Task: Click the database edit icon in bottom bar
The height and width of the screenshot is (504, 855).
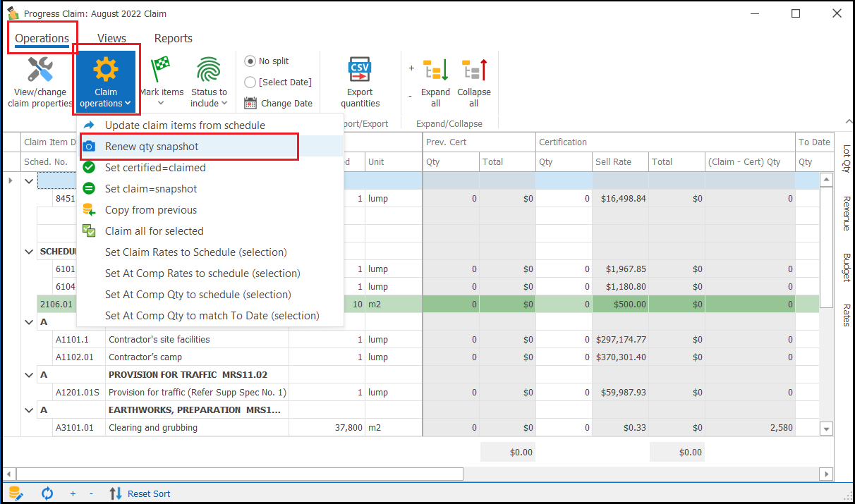Action: click(16, 493)
